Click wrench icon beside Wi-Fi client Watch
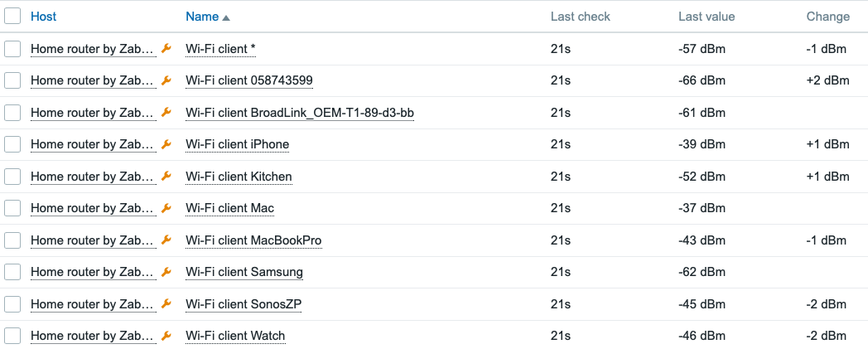 tap(166, 336)
